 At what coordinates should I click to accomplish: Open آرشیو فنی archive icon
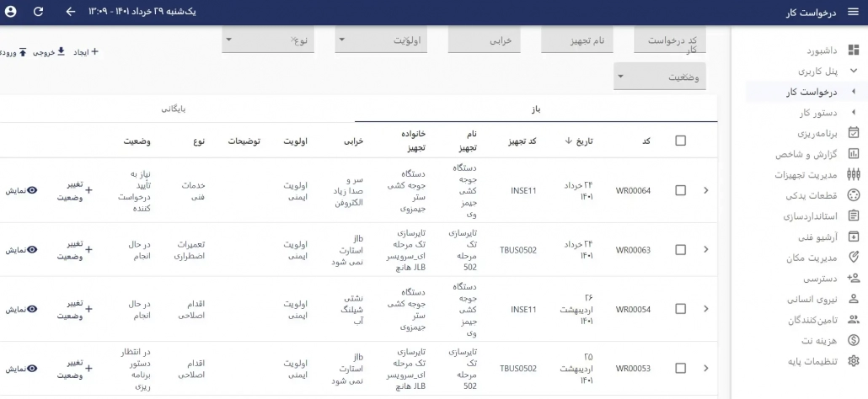[x=853, y=237]
